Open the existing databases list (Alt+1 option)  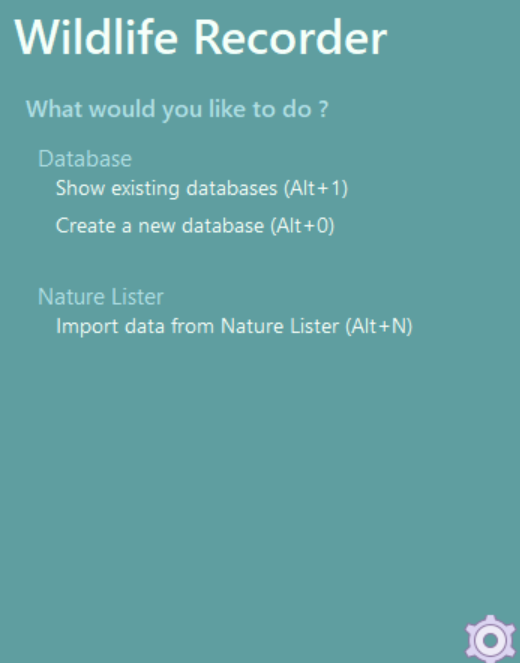click(202, 188)
